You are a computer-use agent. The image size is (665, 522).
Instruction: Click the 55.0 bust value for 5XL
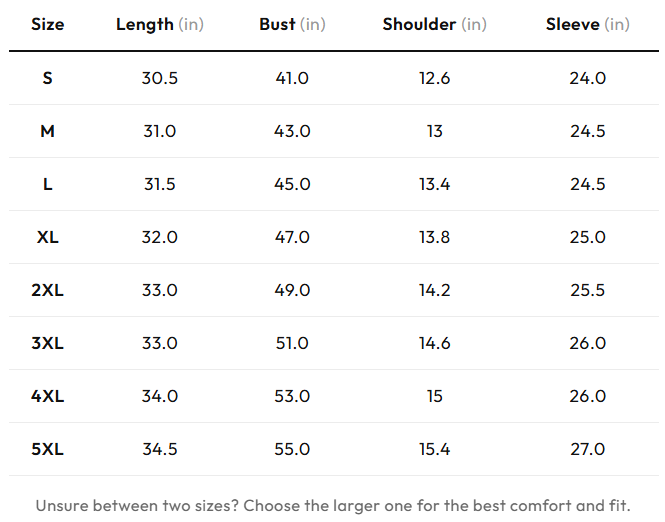click(292, 449)
